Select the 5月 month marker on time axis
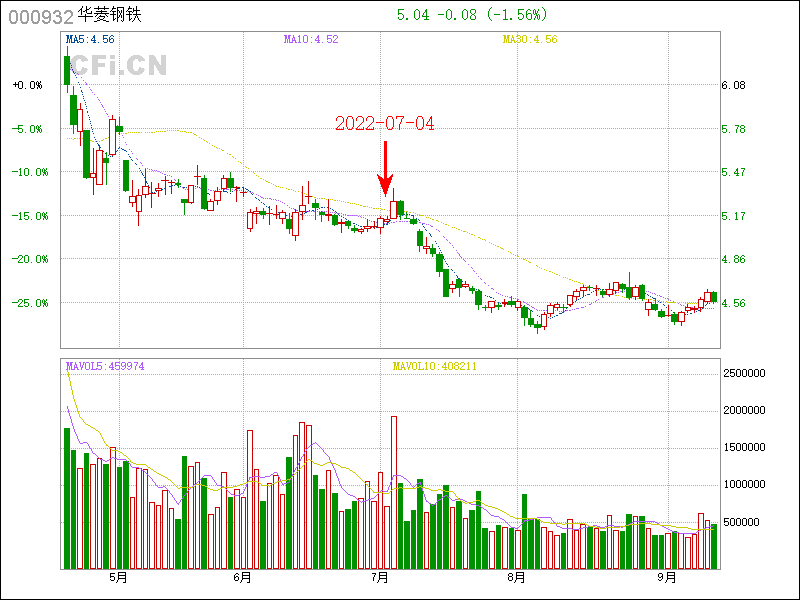The width and height of the screenshot is (800, 600). (117, 578)
